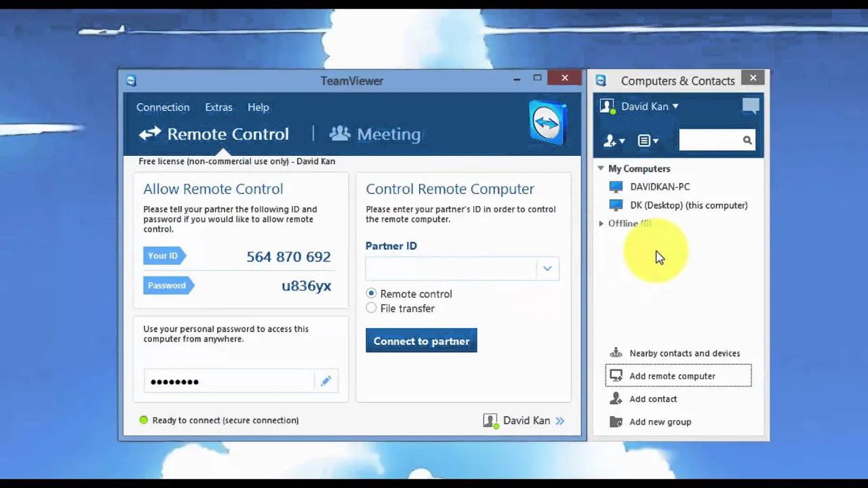
Task: Open the Extras menu
Action: click(218, 107)
